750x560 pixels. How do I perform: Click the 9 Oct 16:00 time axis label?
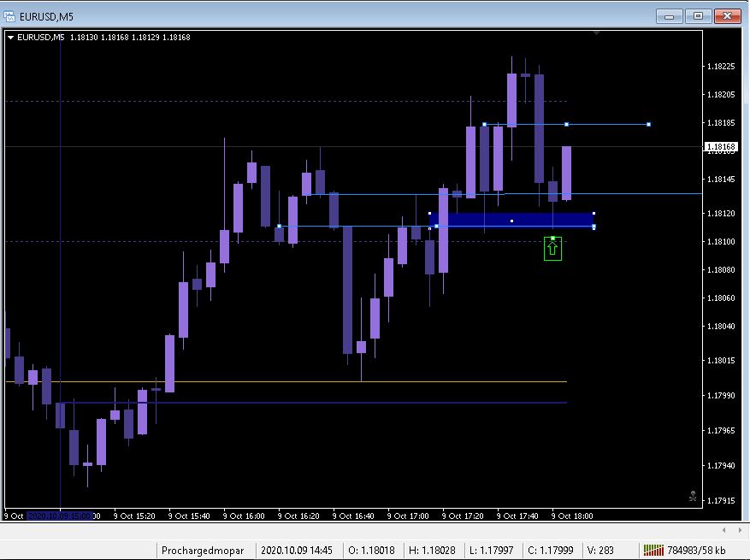[x=244, y=516]
